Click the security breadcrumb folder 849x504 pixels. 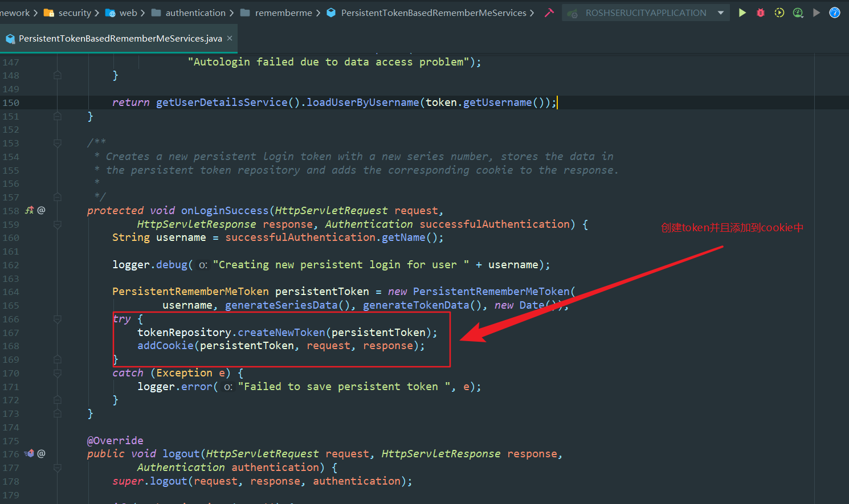(x=75, y=13)
